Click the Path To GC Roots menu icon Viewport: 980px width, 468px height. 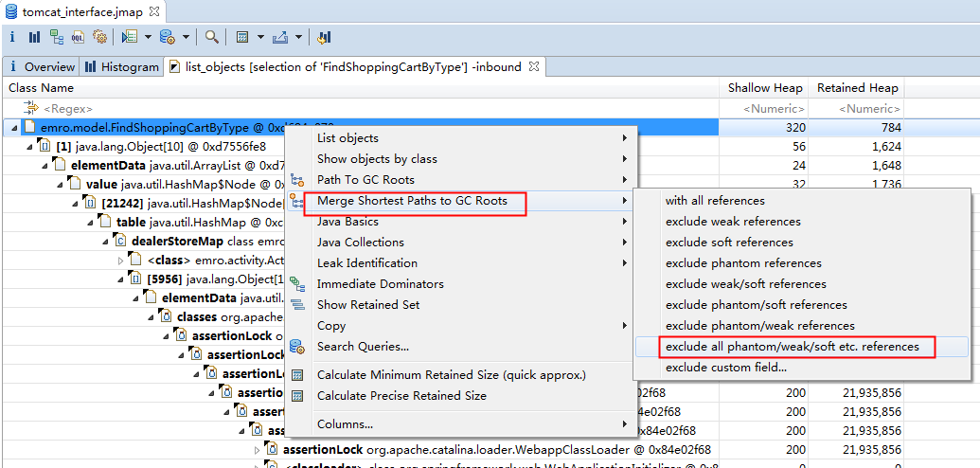pyautogui.click(x=297, y=180)
